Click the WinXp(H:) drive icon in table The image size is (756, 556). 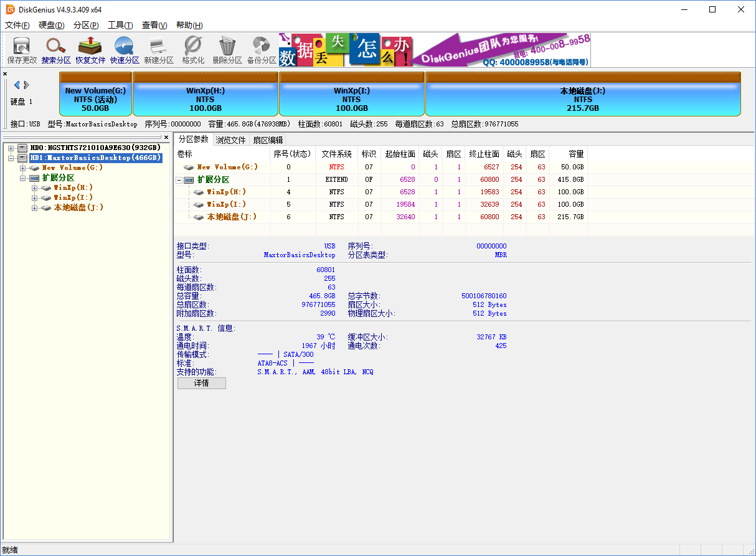pos(199,192)
